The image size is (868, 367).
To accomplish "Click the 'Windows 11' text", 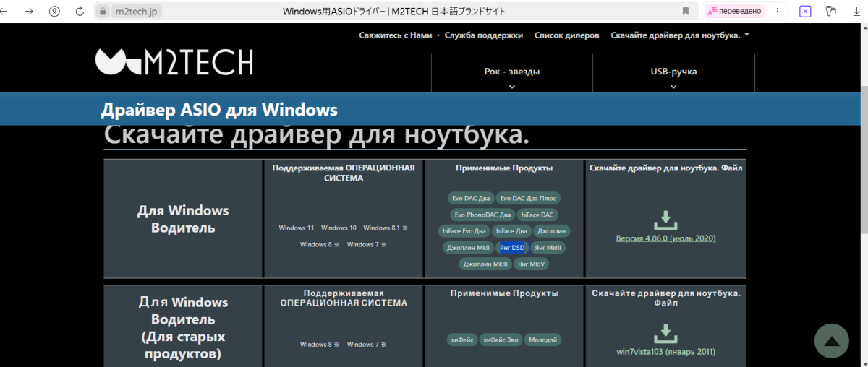I will coord(297,228).
